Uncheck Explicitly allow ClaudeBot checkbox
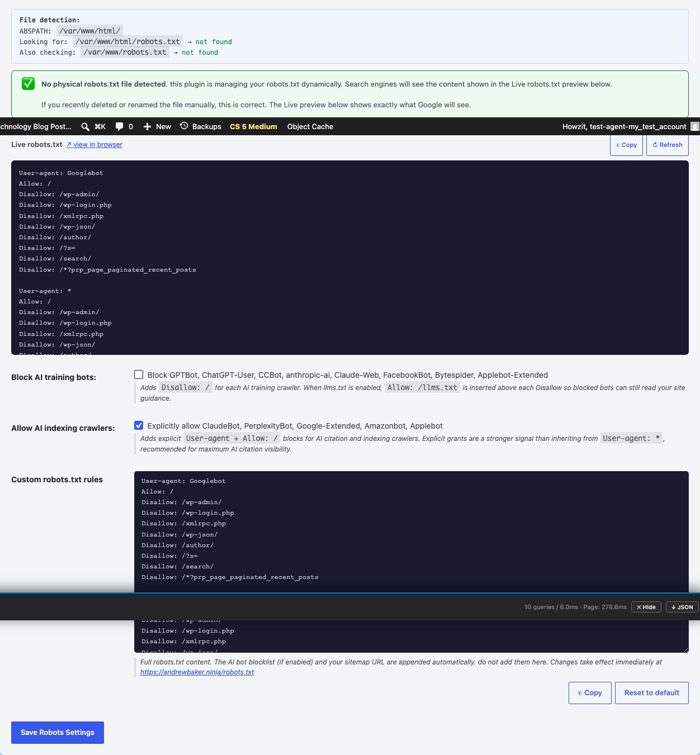This screenshot has height=755, width=700. pos(139,425)
